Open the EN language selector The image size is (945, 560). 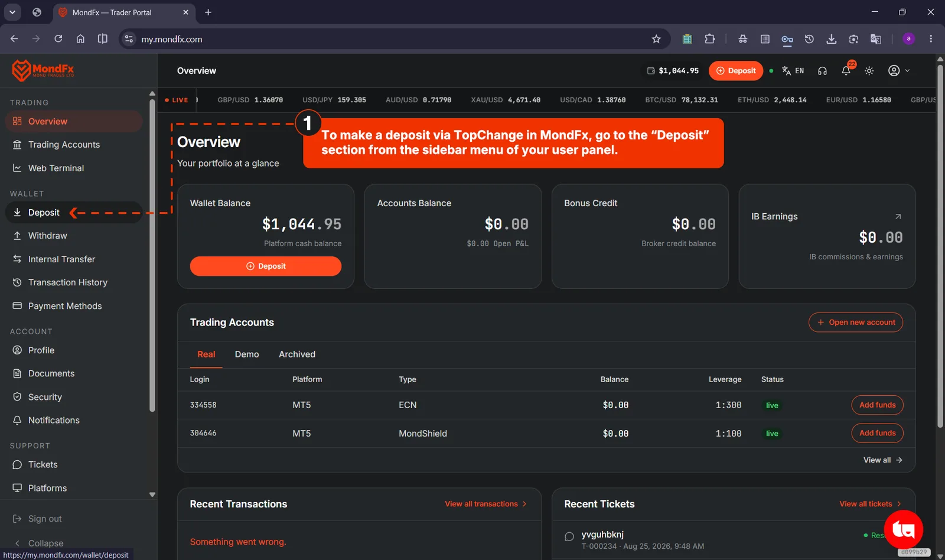click(793, 71)
